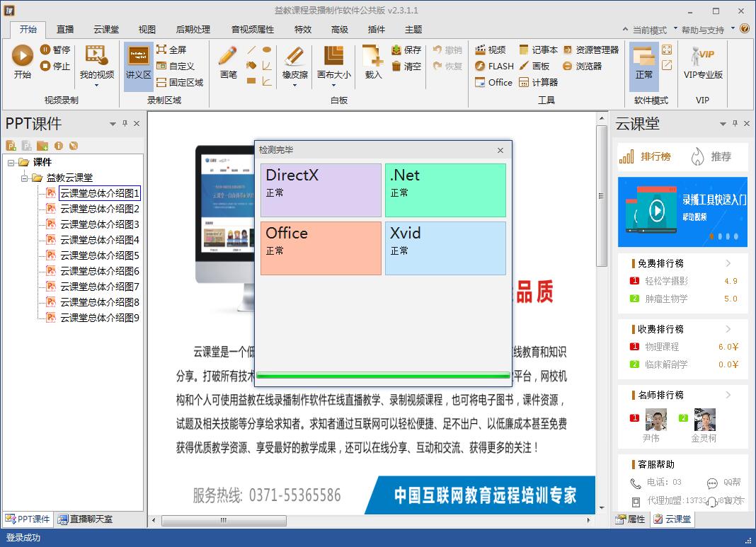
Task: Save whiteboard with 保存
Action: [x=406, y=50]
